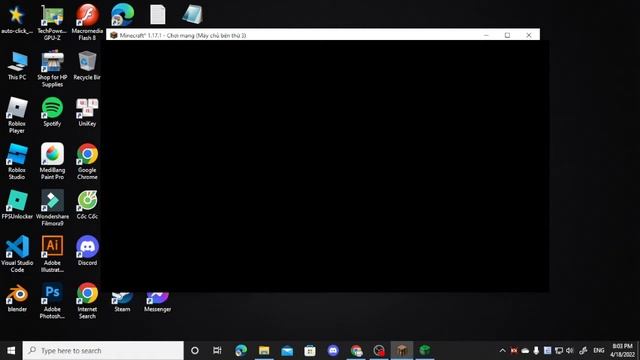Open the volume control tray icon
This screenshot has height=360, width=640.
coord(570,350)
